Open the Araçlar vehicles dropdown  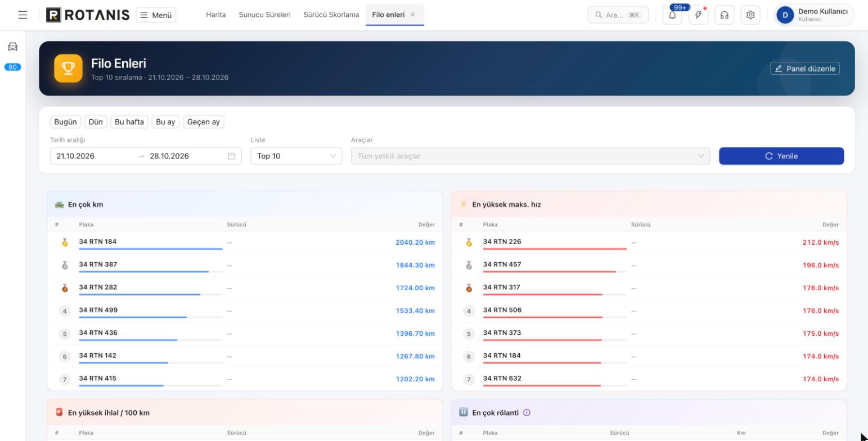click(x=530, y=156)
